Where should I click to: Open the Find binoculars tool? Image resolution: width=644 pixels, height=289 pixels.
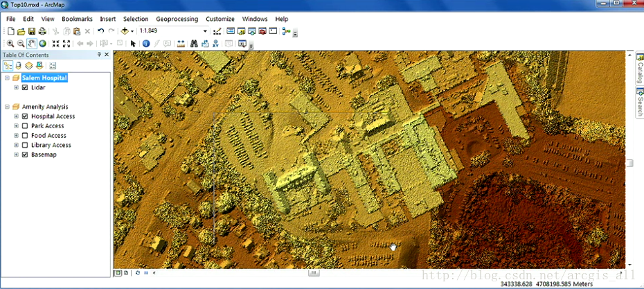[194, 44]
